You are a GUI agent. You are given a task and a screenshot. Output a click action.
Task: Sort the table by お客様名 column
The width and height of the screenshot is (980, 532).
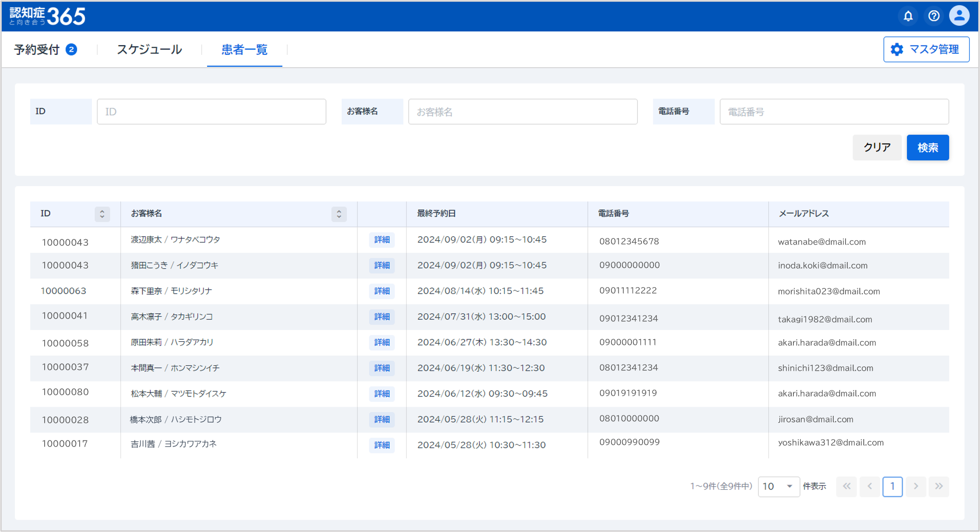(338, 214)
